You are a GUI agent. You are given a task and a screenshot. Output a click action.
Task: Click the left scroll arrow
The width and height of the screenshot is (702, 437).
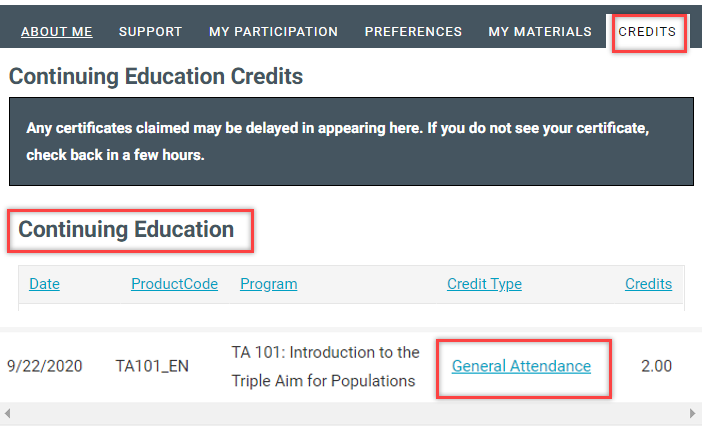tap(8, 413)
